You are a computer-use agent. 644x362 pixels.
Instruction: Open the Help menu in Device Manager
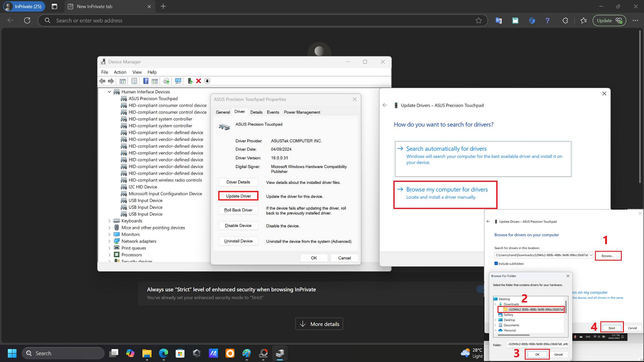(x=152, y=72)
